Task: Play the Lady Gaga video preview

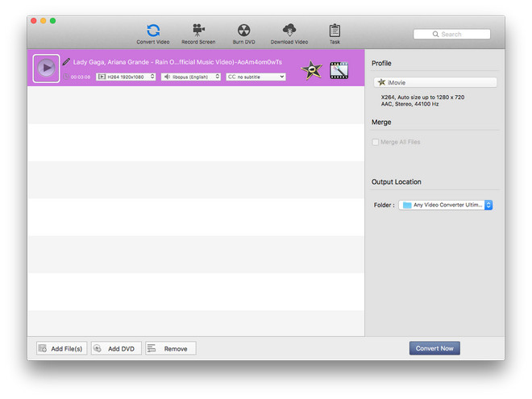Action: [x=46, y=69]
